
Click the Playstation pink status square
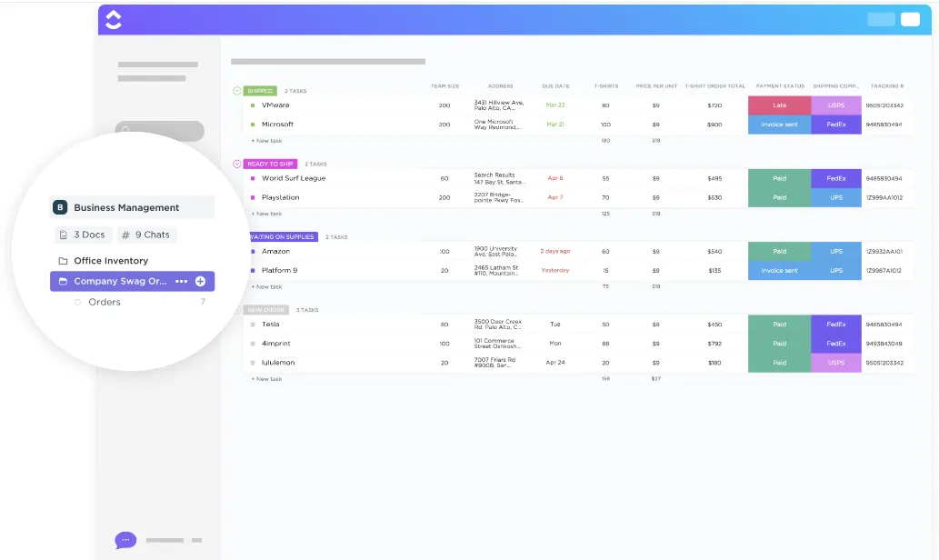tap(253, 197)
